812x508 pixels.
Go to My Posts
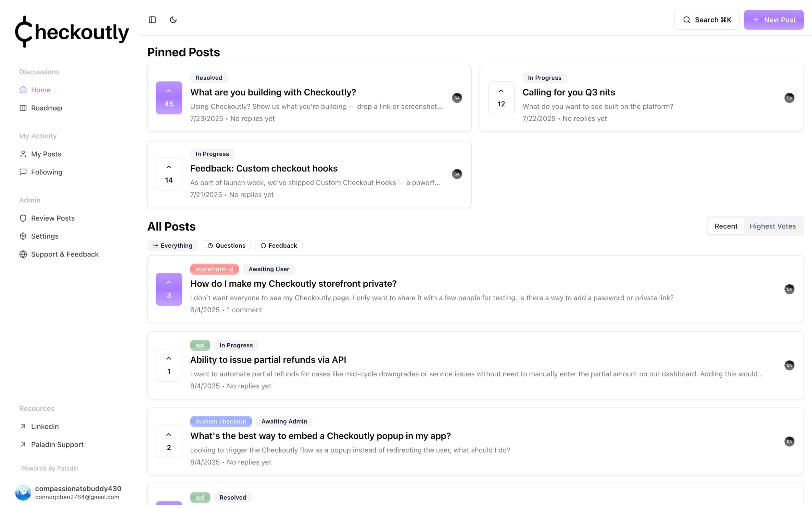[x=46, y=154]
